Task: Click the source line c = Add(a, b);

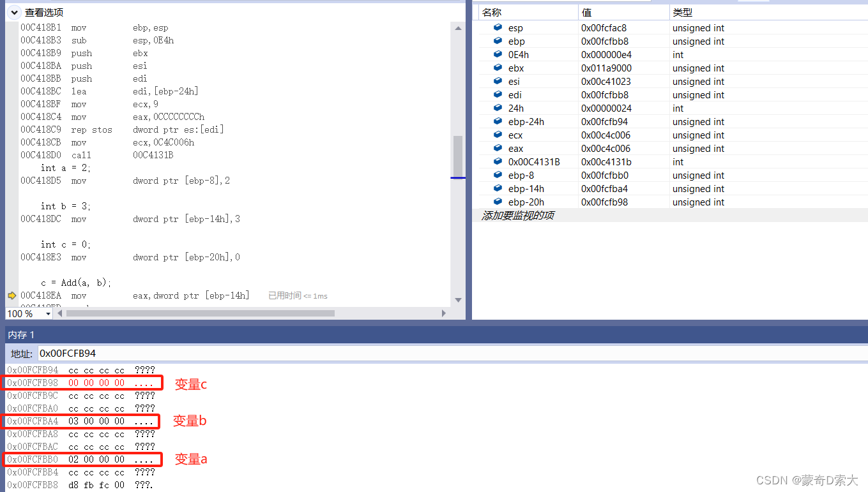Action: (x=76, y=283)
